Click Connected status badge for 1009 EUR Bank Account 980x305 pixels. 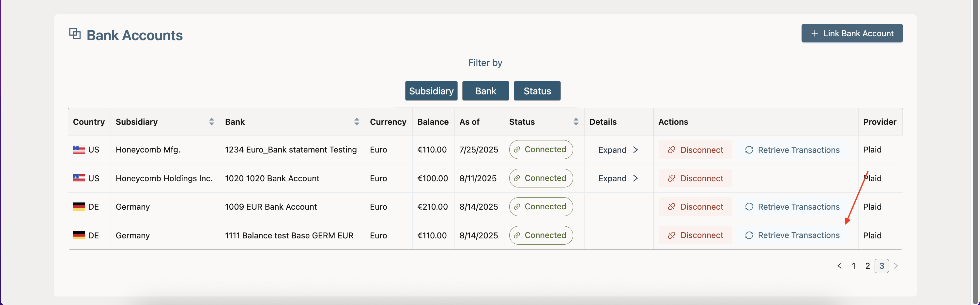tap(541, 207)
